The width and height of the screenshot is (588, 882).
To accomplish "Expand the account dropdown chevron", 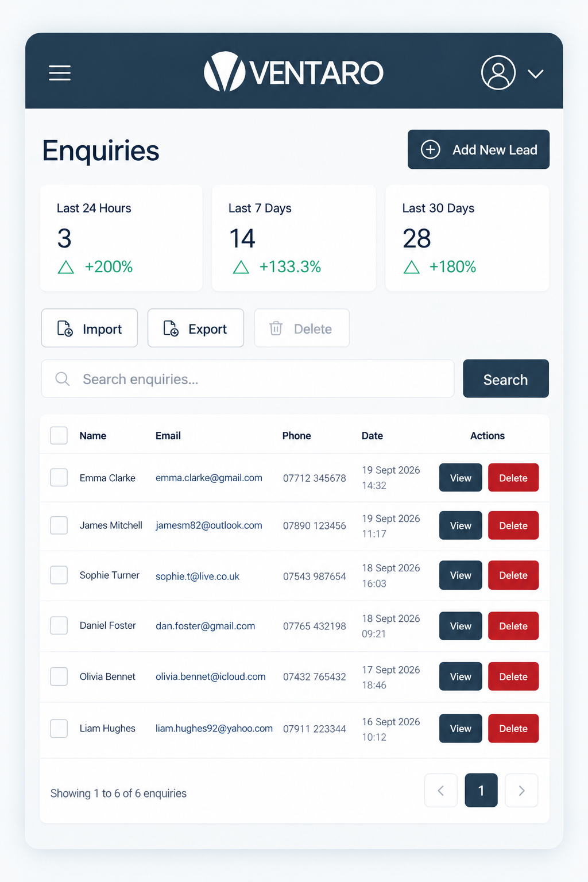I will pos(535,74).
